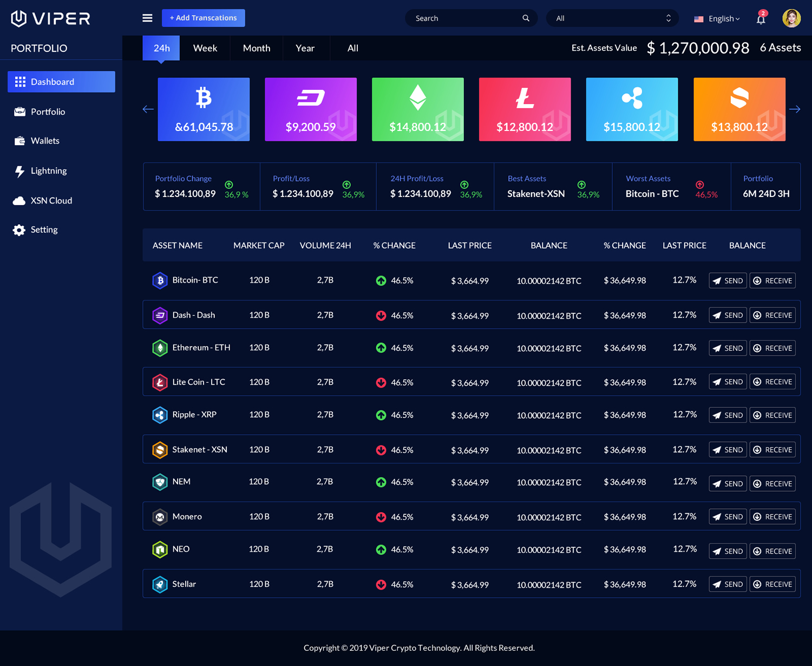812x666 pixels.
Task: Click the search magnifier icon
Action: click(x=526, y=18)
